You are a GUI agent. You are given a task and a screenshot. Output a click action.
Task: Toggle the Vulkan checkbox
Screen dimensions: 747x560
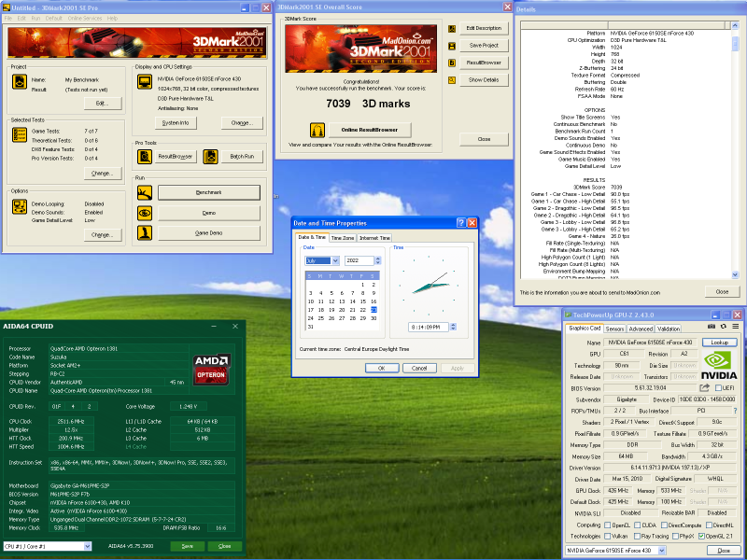[608, 536]
